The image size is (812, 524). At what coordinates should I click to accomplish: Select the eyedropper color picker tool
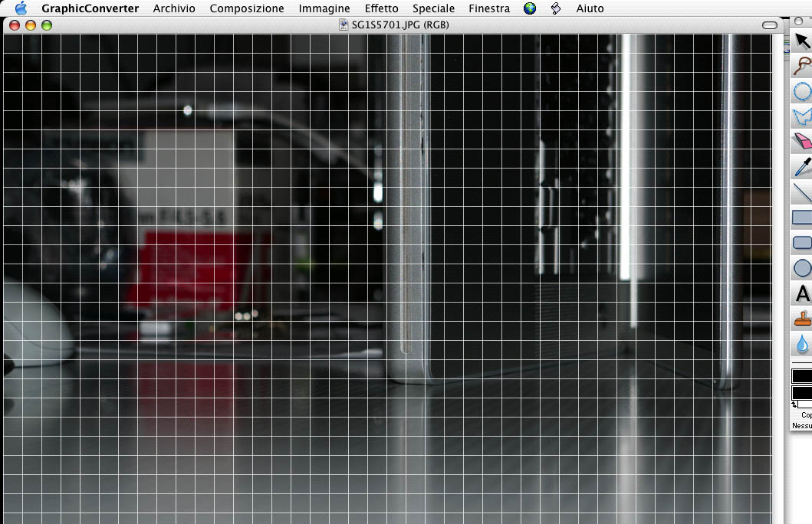802,167
